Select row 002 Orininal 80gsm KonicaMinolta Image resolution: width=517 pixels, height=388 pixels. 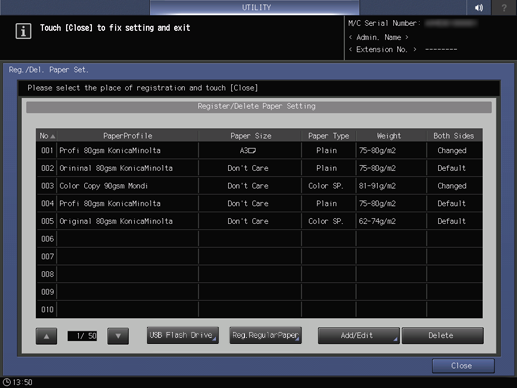(x=259, y=168)
